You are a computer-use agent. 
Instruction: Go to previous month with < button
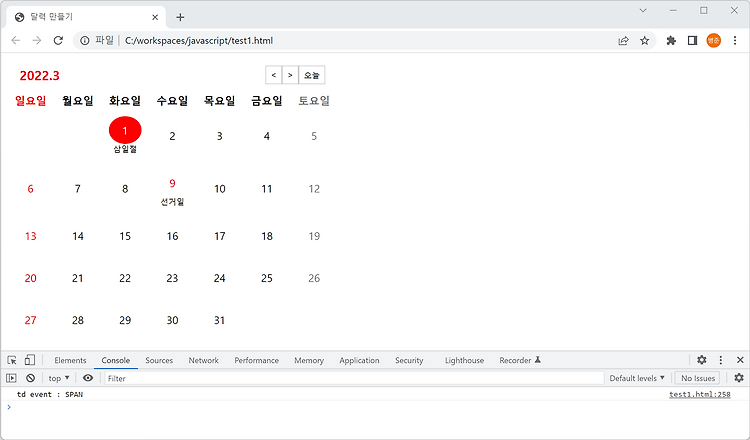click(x=274, y=75)
